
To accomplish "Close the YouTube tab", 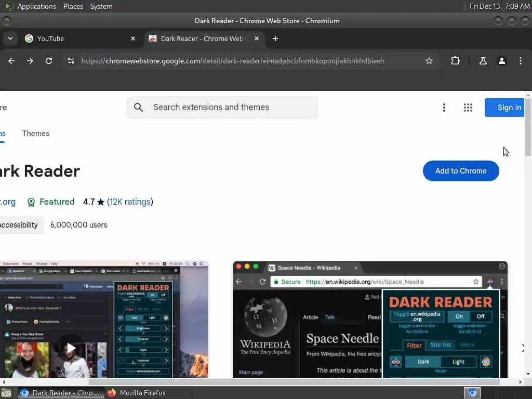I will (x=133, y=38).
